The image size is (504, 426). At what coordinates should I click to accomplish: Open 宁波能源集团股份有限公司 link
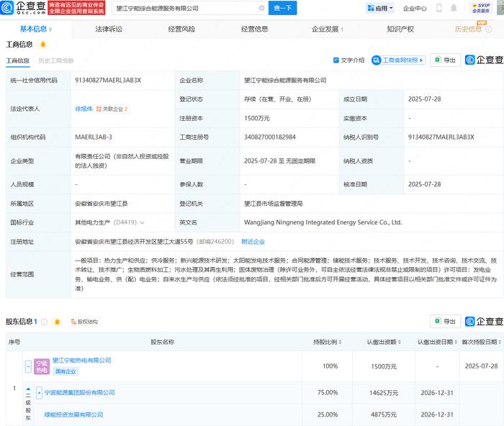[x=80, y=393]
